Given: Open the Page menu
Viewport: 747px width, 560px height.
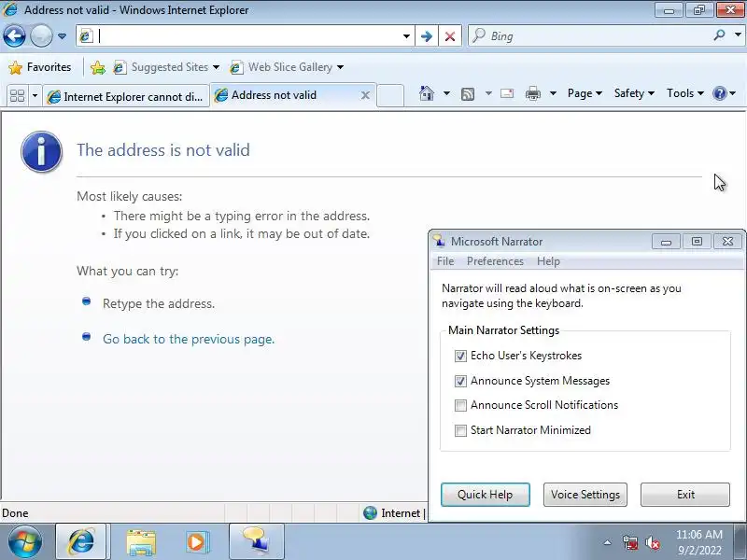Looking at the screenshot, I should tap(585, 93).
